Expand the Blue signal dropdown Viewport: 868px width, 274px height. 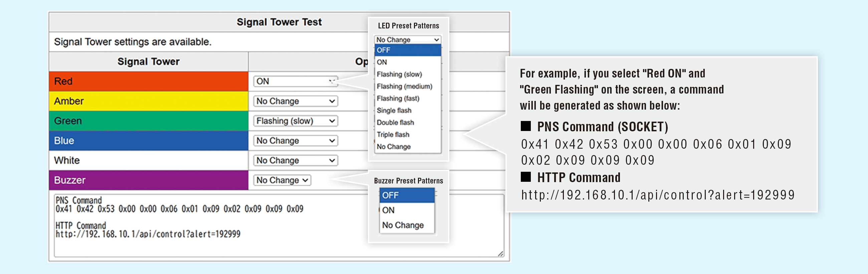(295, 141)
